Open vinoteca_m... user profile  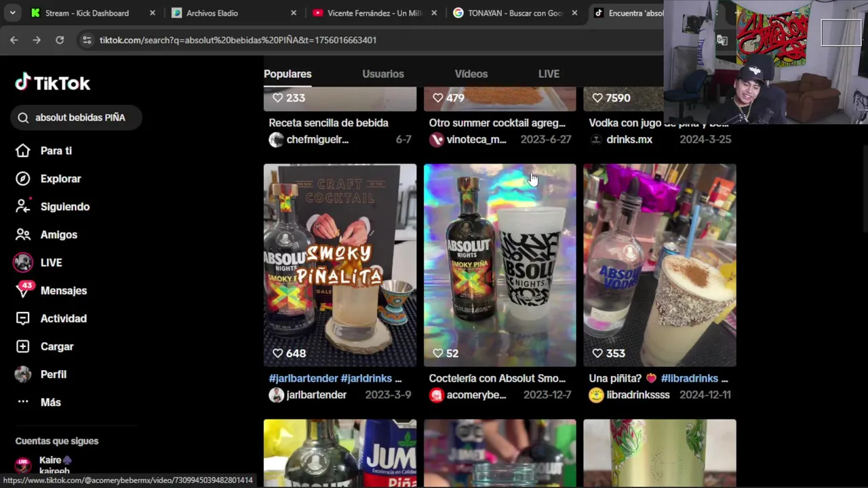(476, 139)
